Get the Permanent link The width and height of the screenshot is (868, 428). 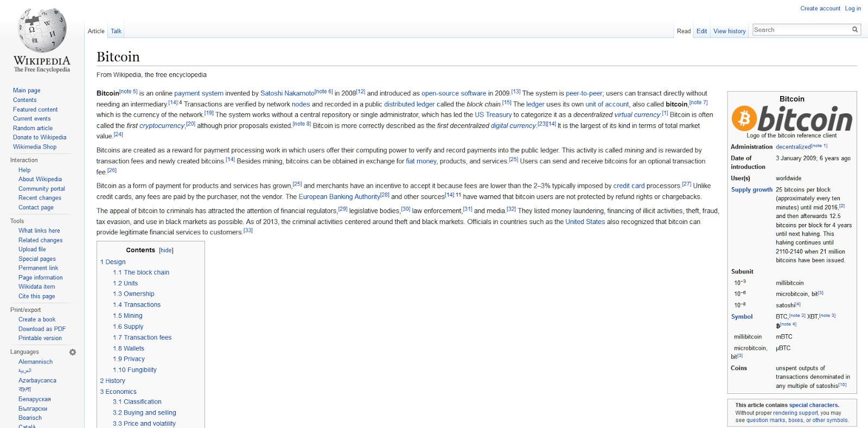click(x=38, y=268)
